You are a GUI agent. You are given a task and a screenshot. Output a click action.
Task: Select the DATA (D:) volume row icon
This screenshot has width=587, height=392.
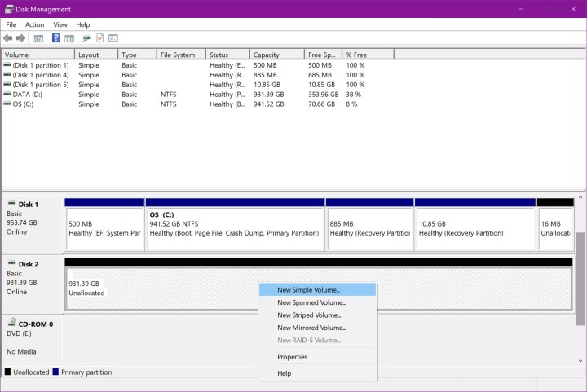7,95
